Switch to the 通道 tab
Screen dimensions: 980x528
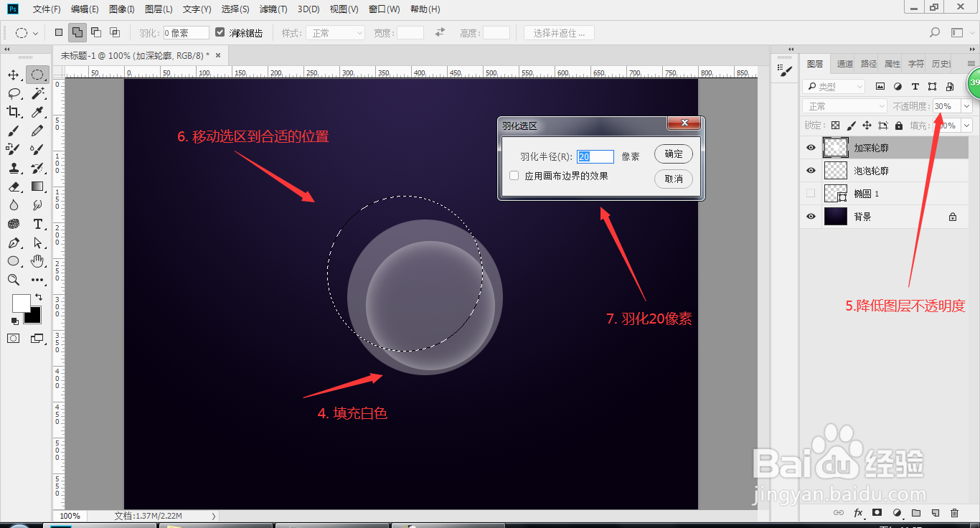tap(845, 64)
